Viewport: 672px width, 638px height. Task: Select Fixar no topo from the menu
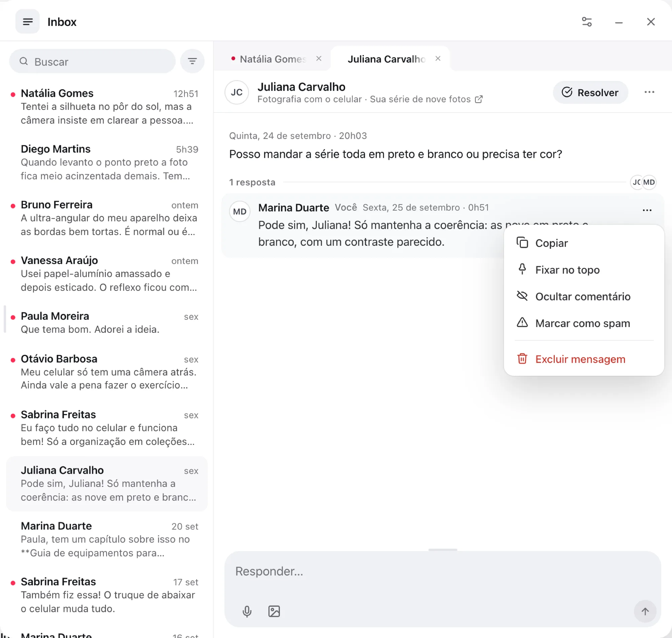[584, 270]
